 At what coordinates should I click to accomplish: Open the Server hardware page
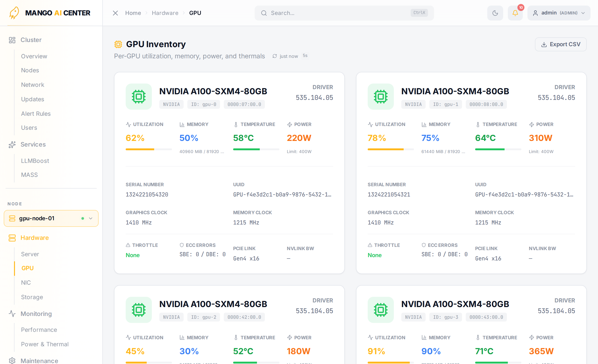tap(30, 254)
